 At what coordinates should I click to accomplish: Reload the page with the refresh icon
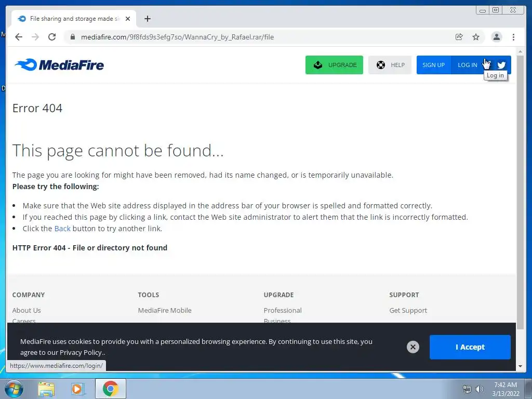click(52, 37)
